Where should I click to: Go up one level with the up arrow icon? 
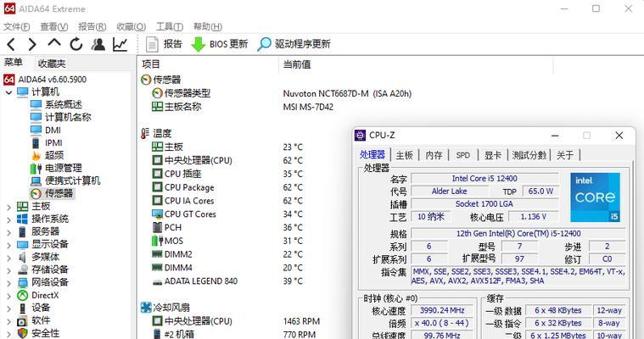[54, 42]
